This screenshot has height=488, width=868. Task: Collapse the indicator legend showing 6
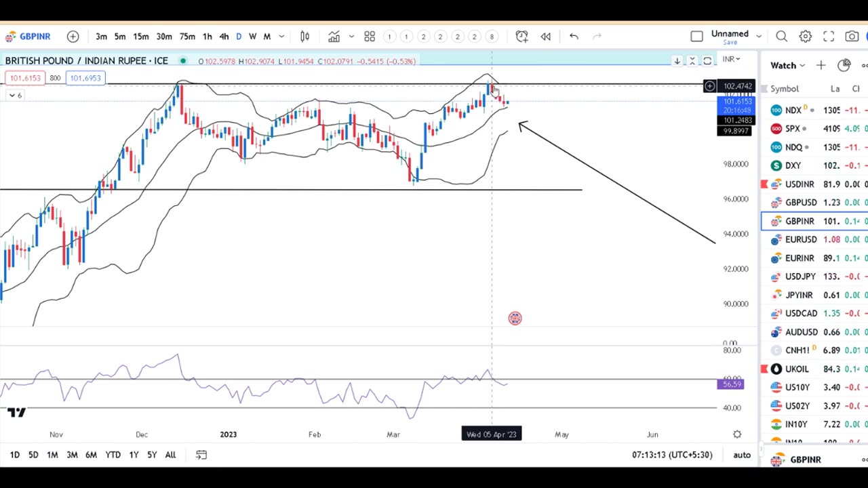[x=14, y=96]
